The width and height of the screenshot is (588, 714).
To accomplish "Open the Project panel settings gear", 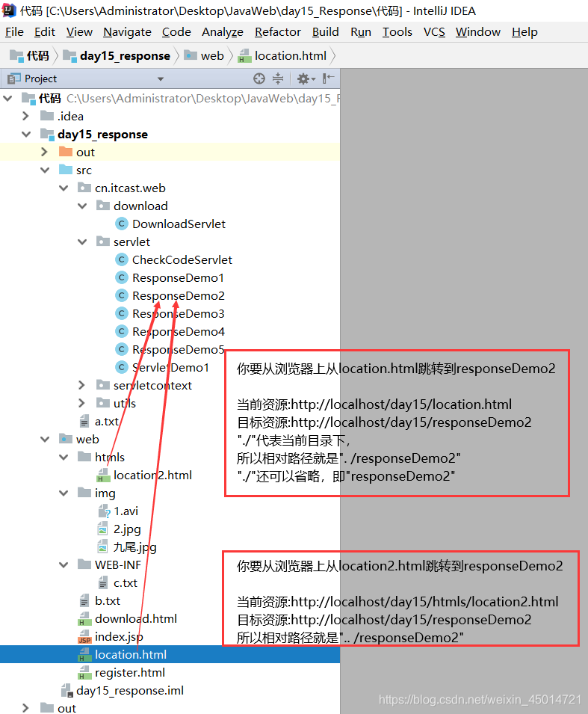I will (306, 79).
